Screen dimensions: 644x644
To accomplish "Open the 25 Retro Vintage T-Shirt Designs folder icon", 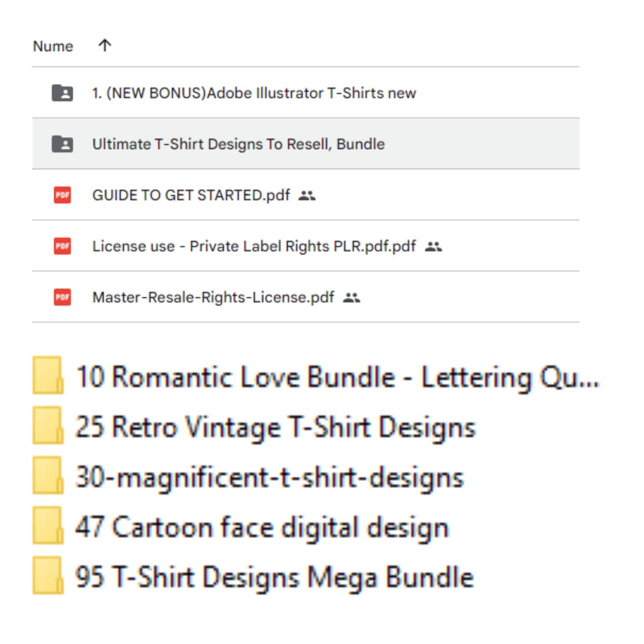I will coord(48,426).
